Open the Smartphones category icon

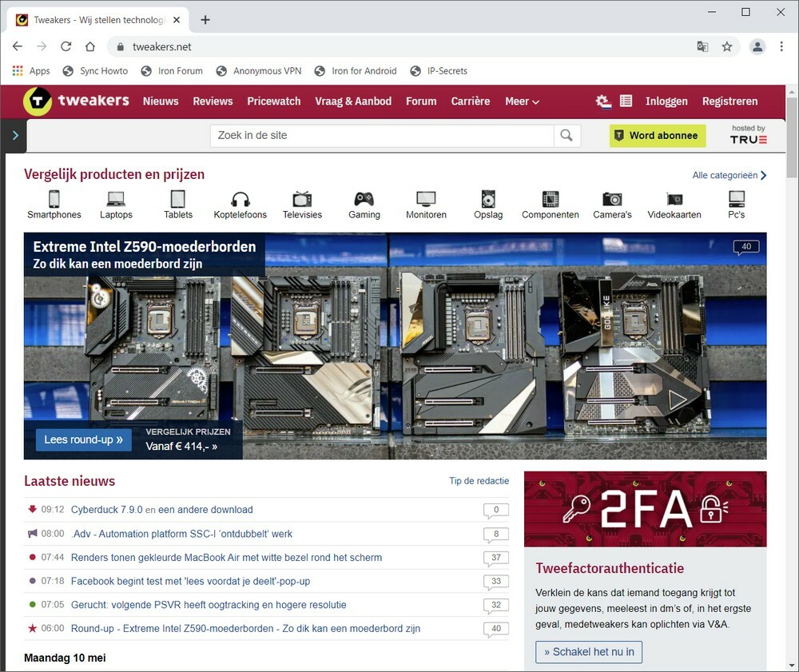click(x=54, y=199)
